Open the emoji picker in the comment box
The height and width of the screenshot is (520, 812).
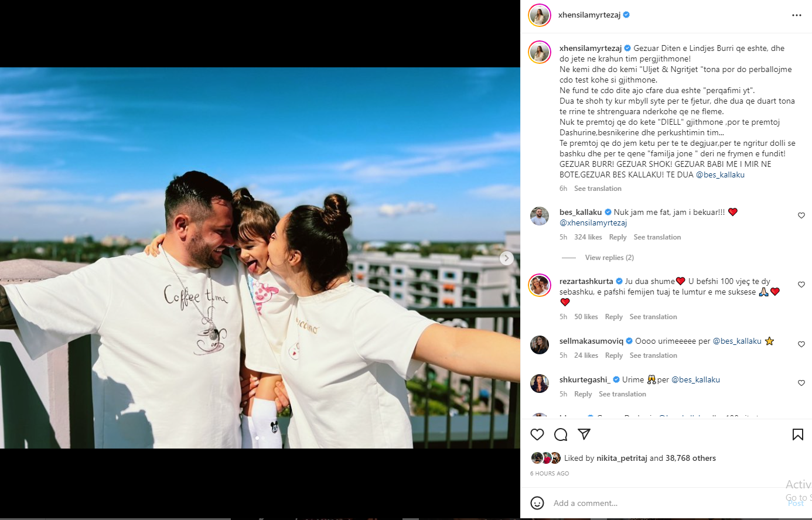(x=537, y=503)
